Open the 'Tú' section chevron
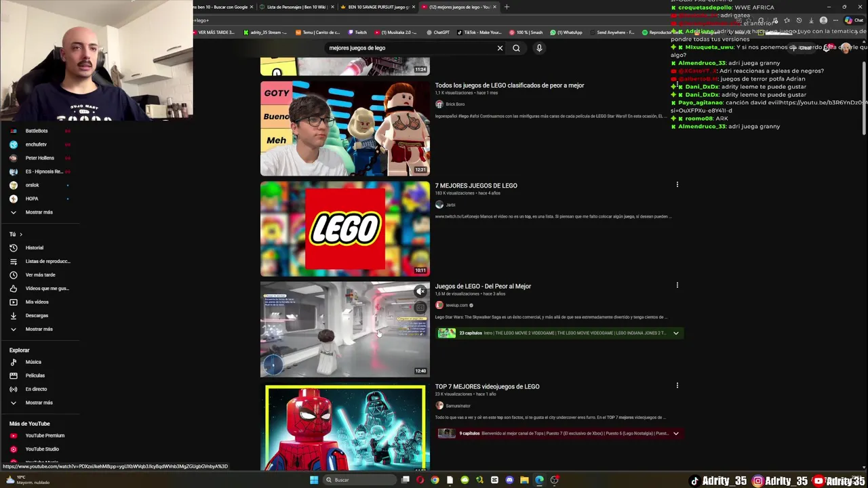This screenshot has height=488, width=868. click(x=20, y=235)
